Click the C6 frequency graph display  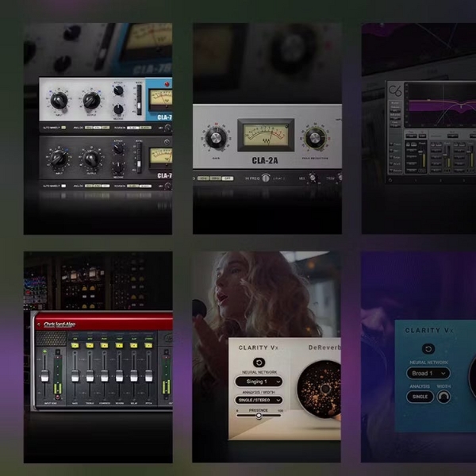pyautogui.click(x=440, y=105)
